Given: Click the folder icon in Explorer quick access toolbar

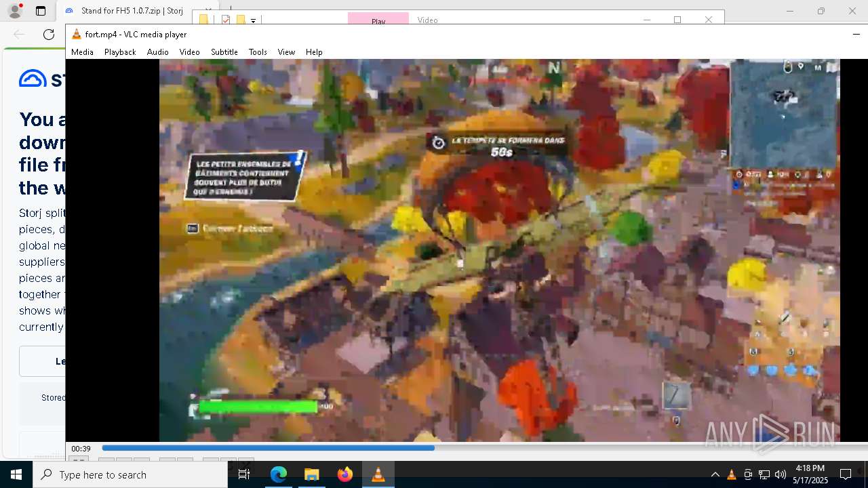Looking at the screenshot, I should tap(203, 20).
